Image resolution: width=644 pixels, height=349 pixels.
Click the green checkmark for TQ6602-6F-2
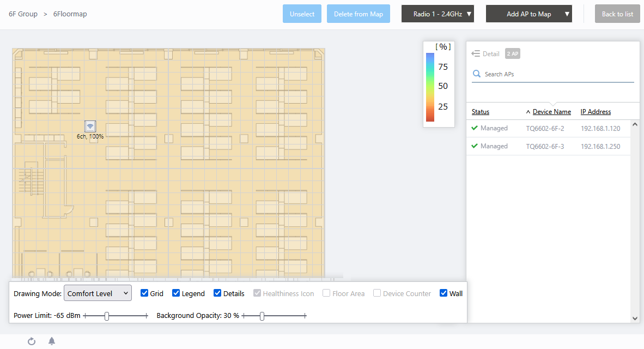tap(475, 128)
